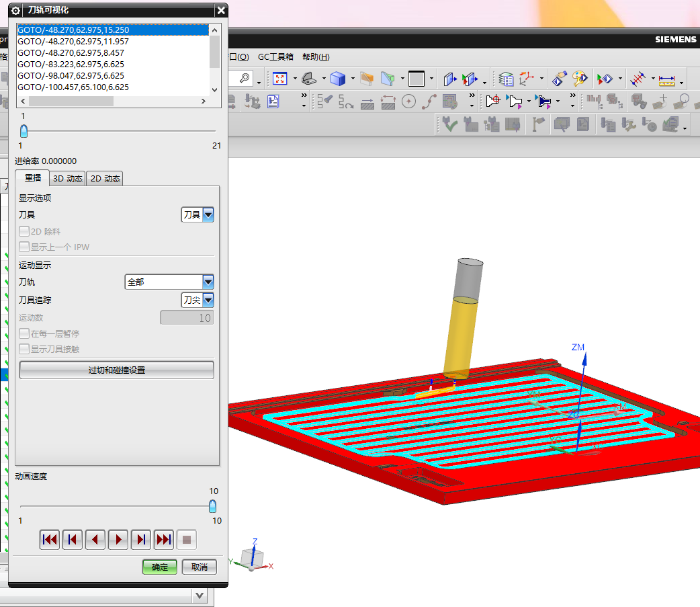Click the layer settings icon
Screen dimensions: 700x607
click(x=506, y=79)
